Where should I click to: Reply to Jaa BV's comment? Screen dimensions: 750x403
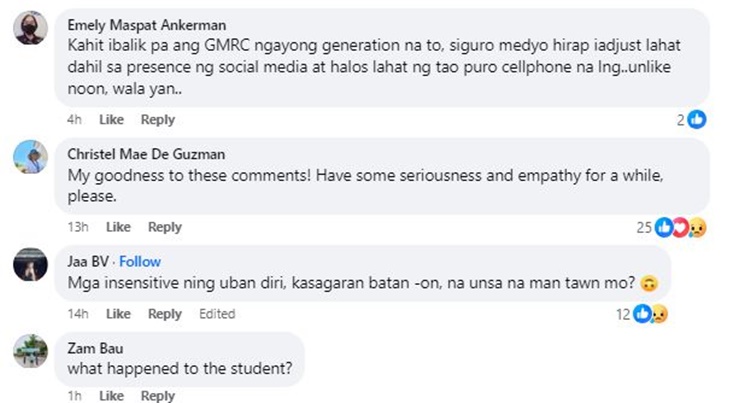pyautogui.click(x=164, y=314)
